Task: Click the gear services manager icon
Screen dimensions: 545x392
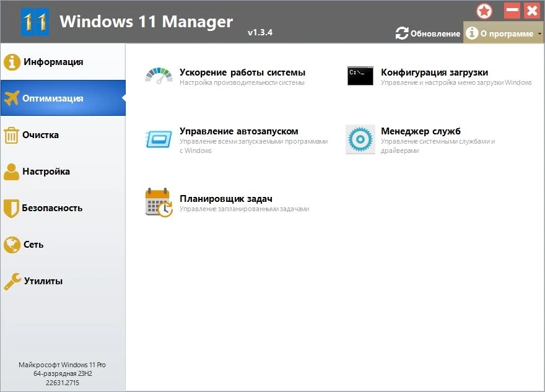Action: pos(360,139)
